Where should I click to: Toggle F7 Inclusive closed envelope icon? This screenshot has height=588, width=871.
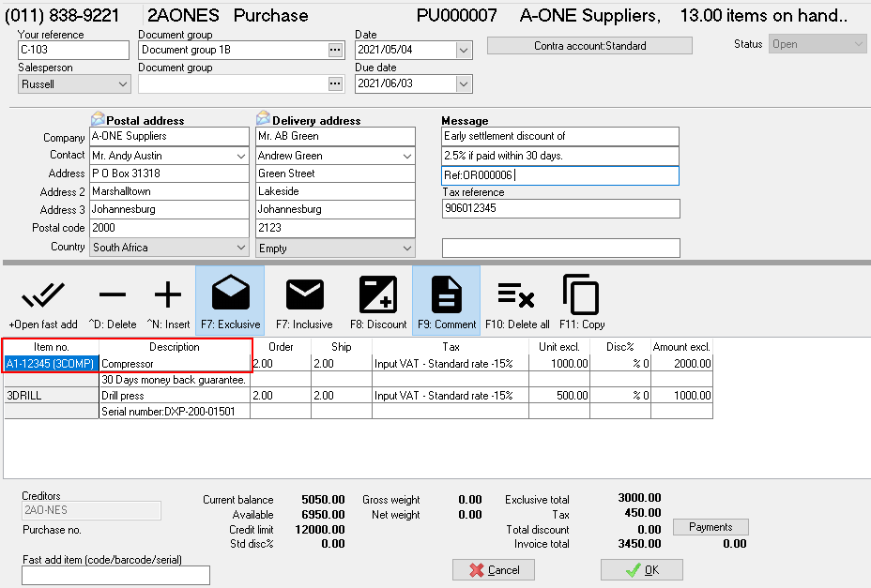click(304, 296)
